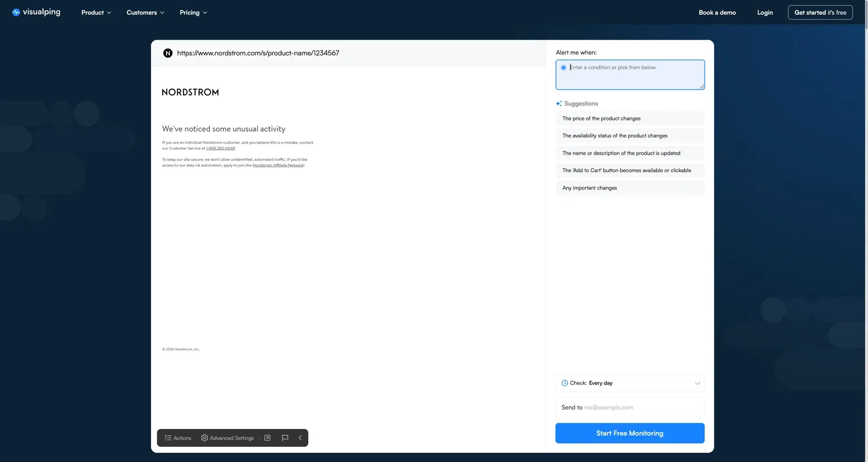Click the Send to email field
Image resolution: width=868 pixels, height=462 pixels.
point(630,408)
